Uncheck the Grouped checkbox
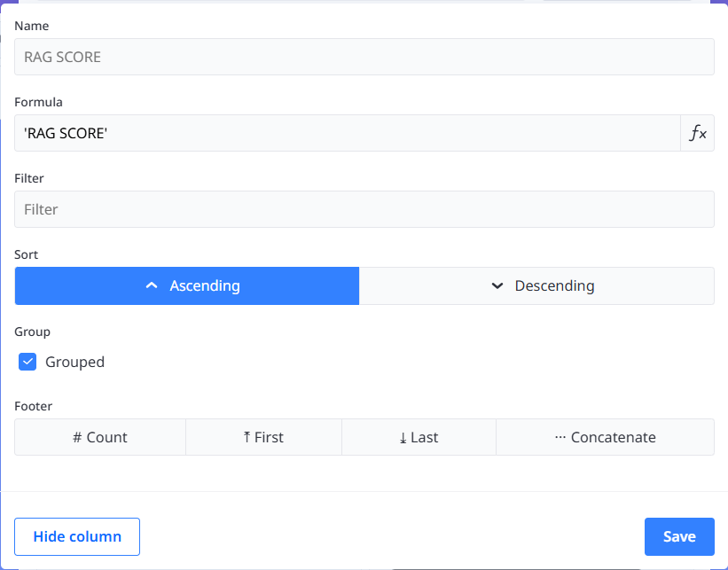Screen dimensions: 728x570 [x=27, y=362]
